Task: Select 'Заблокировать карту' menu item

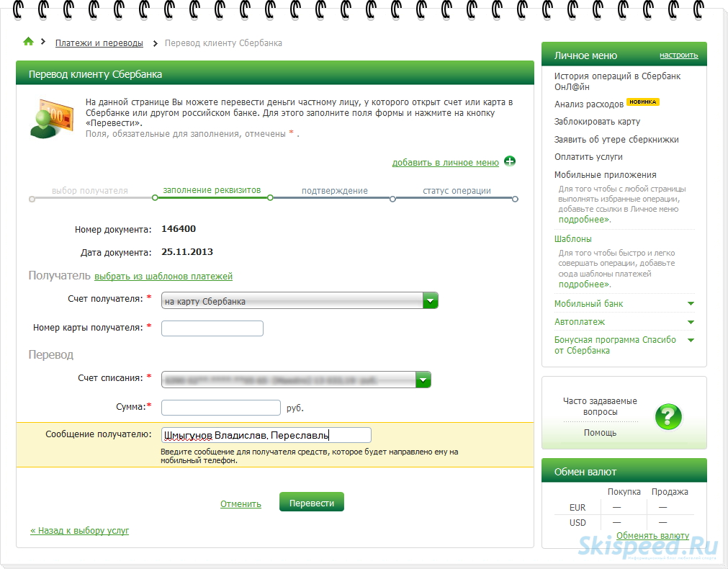Action: pyautogui.click(x=597, y=122)
